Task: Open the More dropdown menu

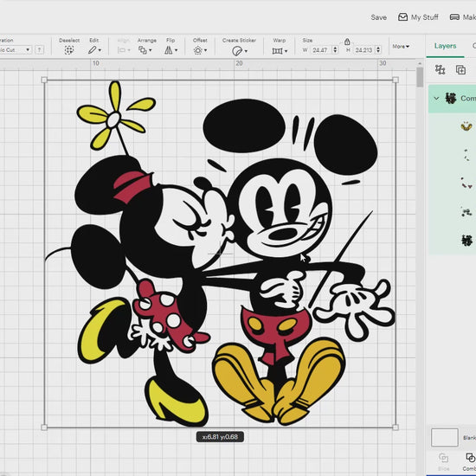Action: click(401, 46)
